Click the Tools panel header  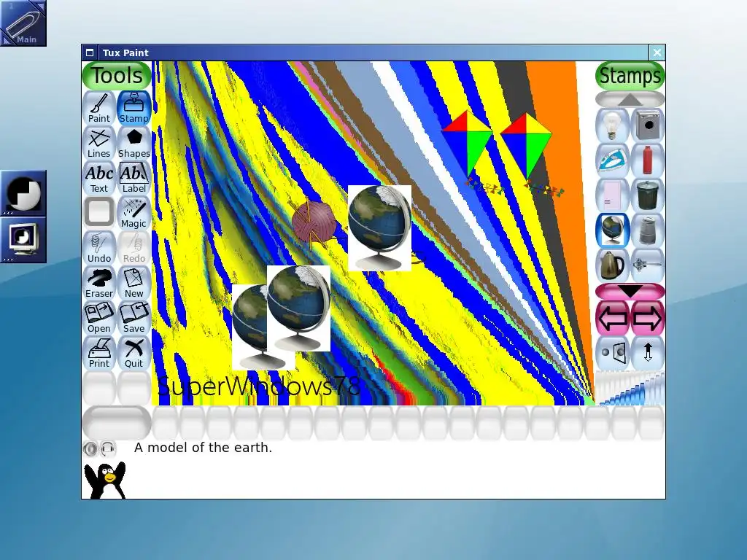pos(117,76)
